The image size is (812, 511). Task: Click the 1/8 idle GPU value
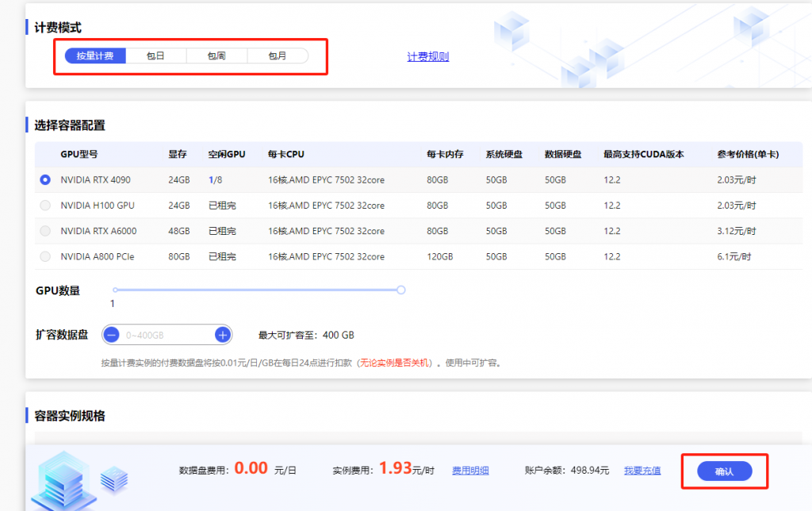pyautogui.click(x=216, y=180)
